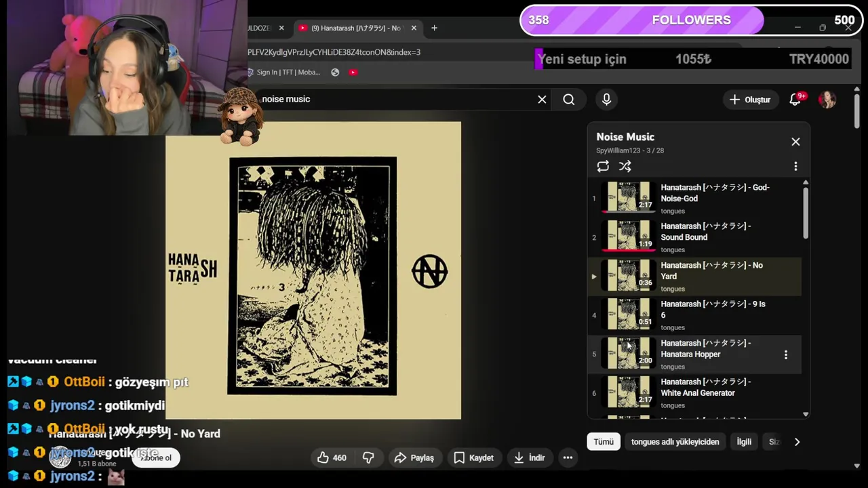Screen dimensions: 868x488
Task: Click the 9 Is 6 thumbnail
Action: (628, 313)
